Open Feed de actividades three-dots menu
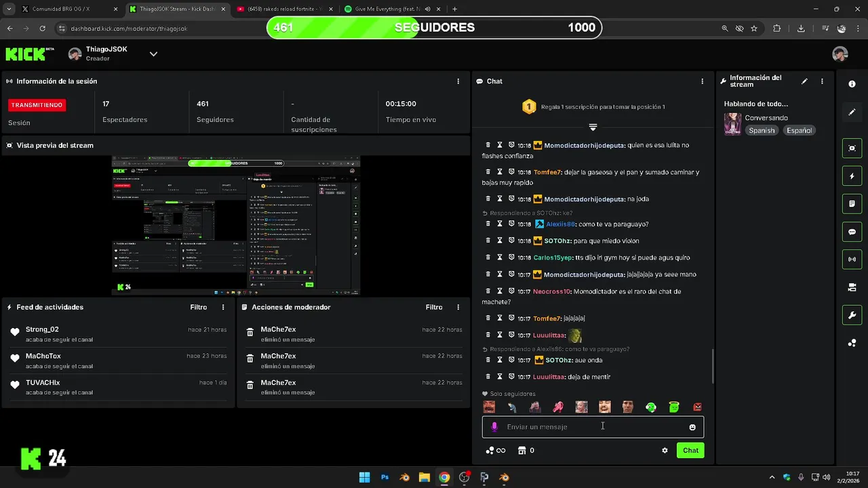868x488 pixels. point(223,307)
